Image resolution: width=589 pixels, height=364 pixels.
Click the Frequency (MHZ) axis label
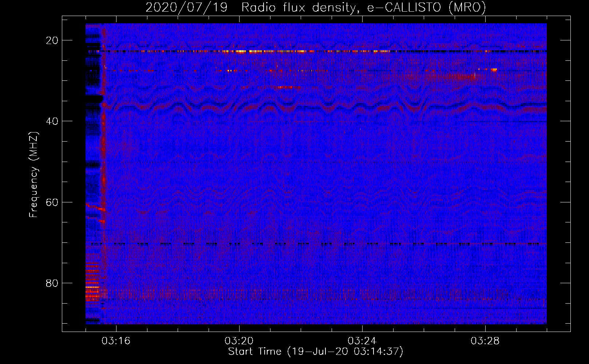[33, 175]
